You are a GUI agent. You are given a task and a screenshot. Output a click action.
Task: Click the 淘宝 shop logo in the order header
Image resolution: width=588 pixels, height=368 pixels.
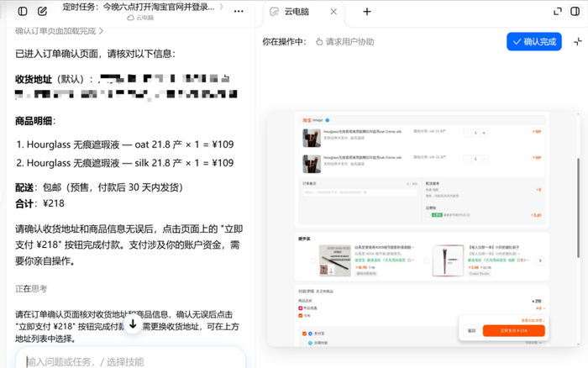coord(307,120)
